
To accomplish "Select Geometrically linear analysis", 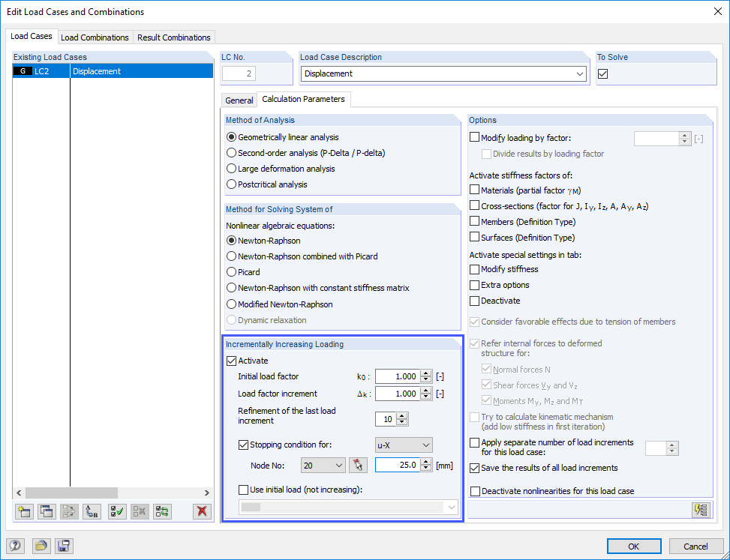I will (x=231, y=137).
